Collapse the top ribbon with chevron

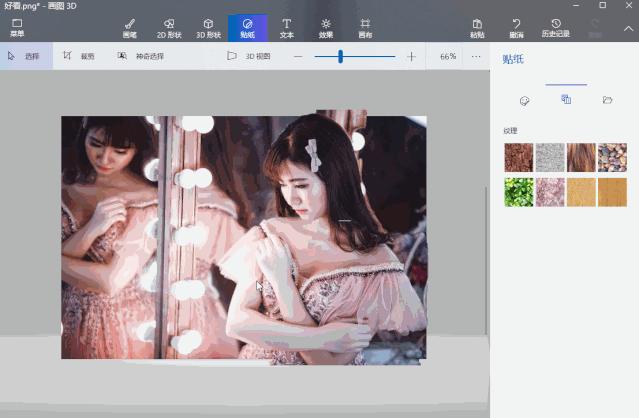coord(628,29)
